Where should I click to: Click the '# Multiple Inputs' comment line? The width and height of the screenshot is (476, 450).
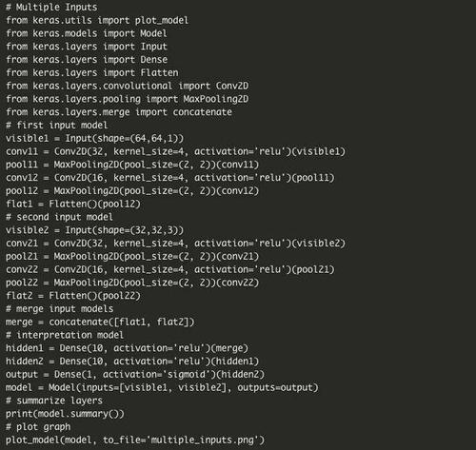click(x=51, y=8)
